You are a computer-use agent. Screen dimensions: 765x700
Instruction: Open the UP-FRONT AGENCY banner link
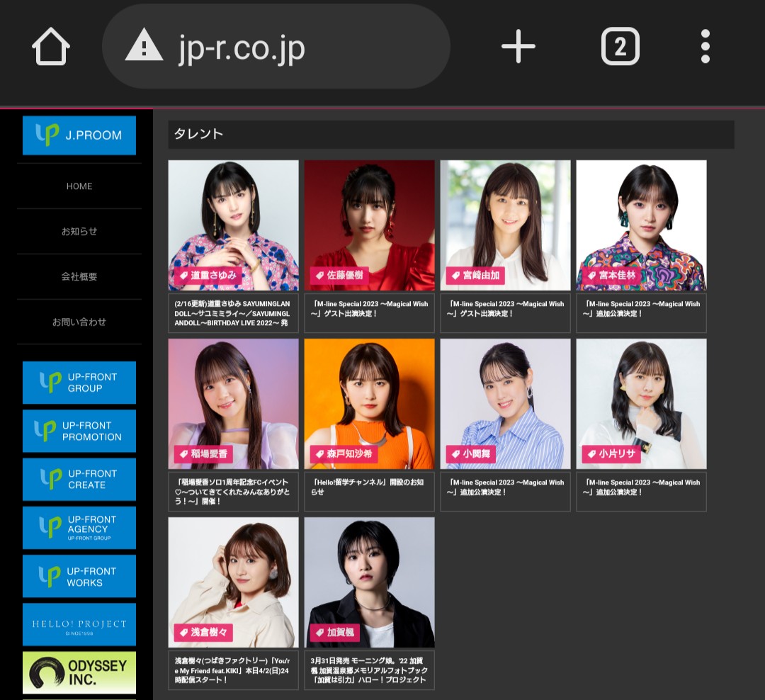click(x=79, y=528)
